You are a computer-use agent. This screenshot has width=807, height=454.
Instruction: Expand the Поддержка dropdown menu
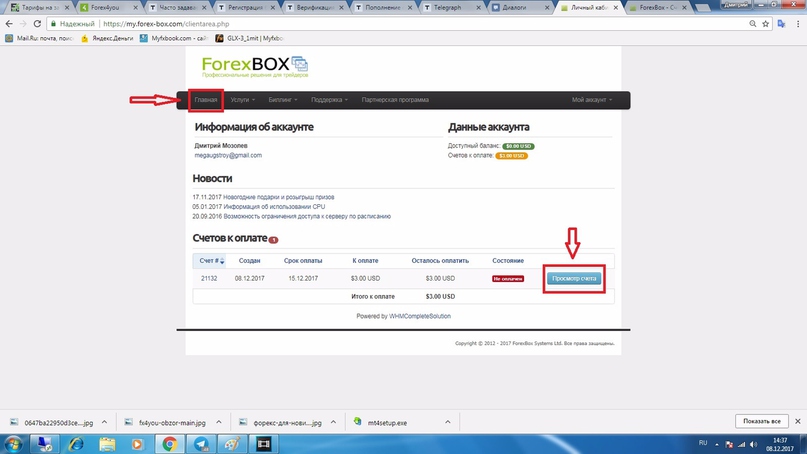[x=329, y=100]
